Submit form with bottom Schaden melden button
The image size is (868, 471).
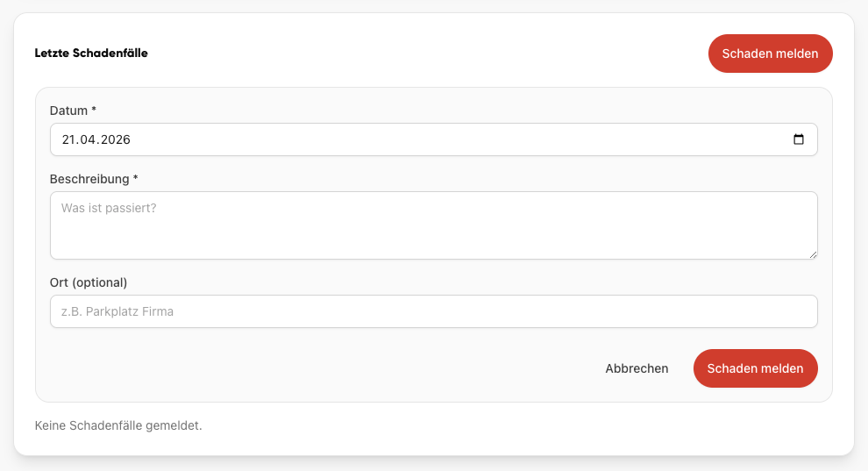coord(755,368)
